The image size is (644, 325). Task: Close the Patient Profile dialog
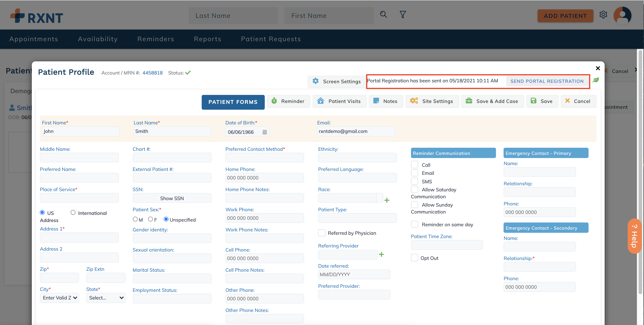598,68
